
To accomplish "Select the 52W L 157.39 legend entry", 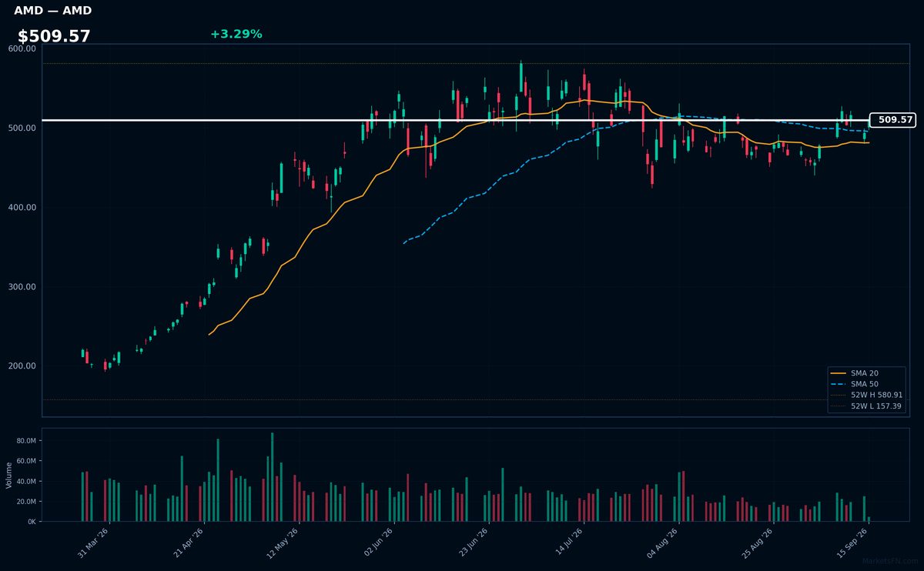I will point(866,406).
